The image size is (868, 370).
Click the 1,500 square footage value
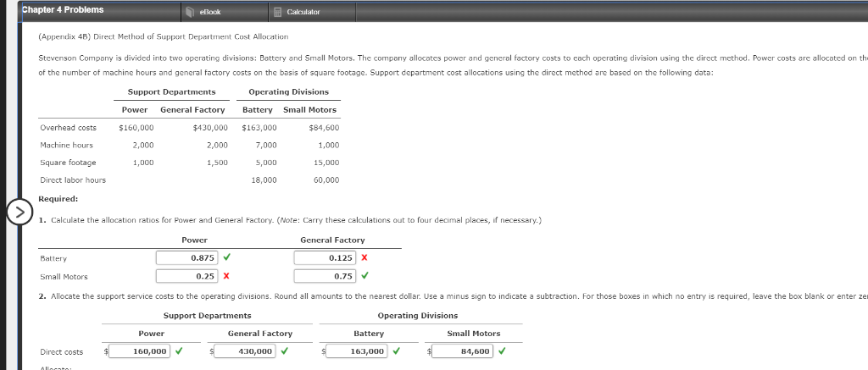(217, 163)
